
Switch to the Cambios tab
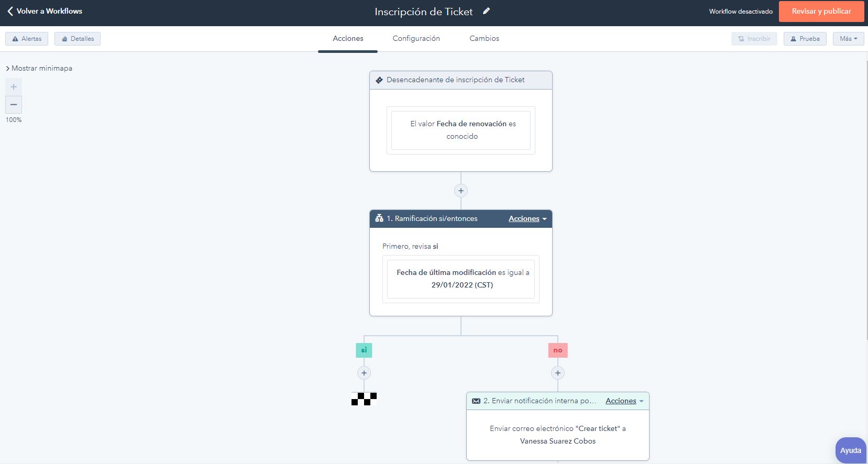[484, 38]
